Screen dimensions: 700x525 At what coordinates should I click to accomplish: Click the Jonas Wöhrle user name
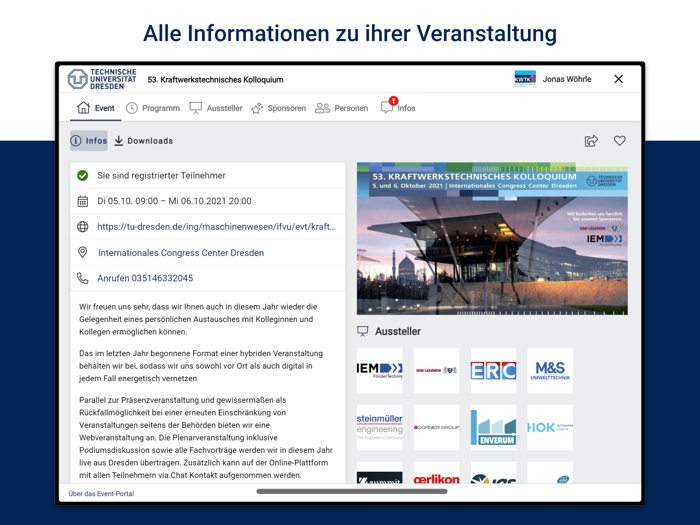click(x=567, y=79)
